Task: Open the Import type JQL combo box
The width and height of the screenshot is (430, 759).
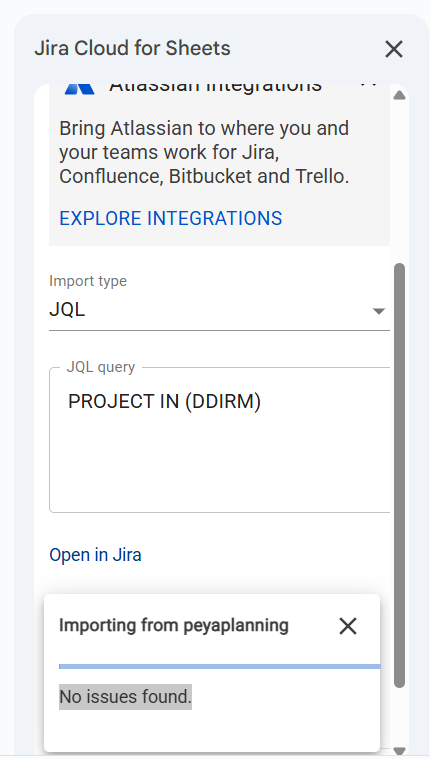Action: pos(219,310)
